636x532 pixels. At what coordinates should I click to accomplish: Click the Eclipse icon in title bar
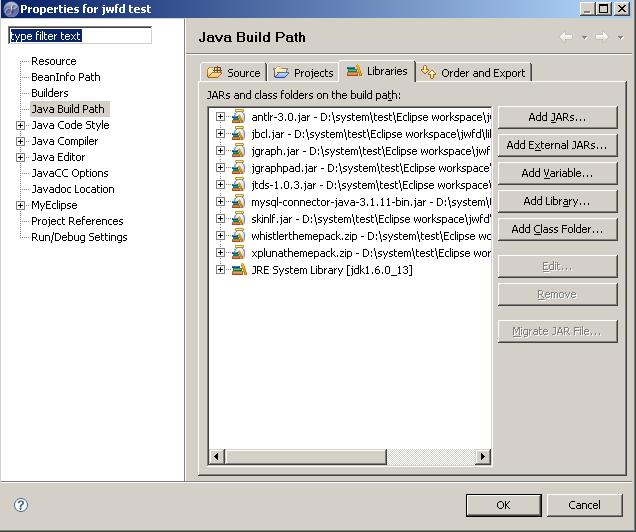click(x=11, y=9)
